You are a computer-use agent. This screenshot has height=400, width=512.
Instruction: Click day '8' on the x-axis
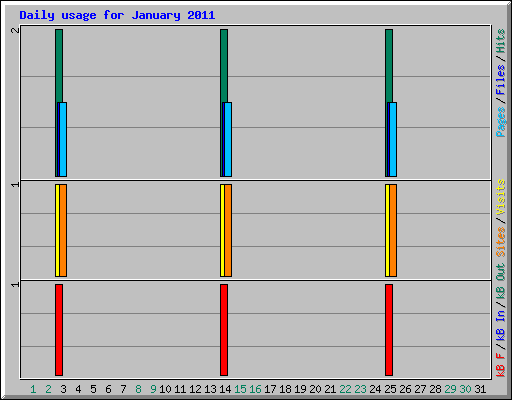(x=138, y=389)
